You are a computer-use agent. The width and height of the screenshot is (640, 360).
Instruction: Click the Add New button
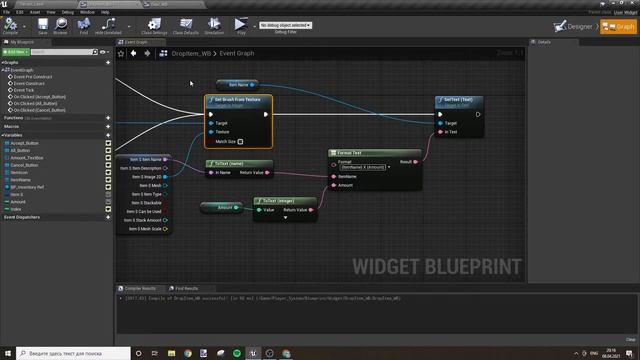(x=16, y=52)
